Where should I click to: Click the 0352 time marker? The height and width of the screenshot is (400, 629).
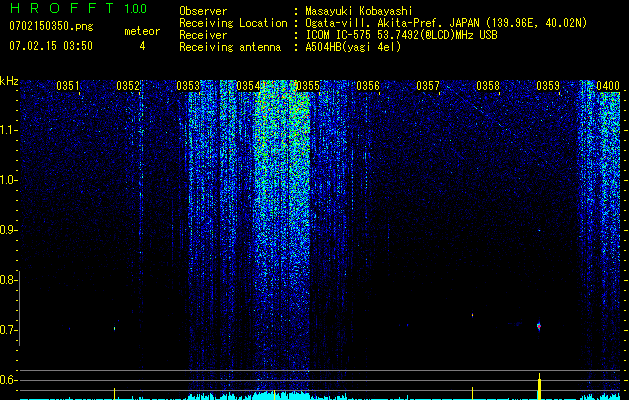pos(128,86)
